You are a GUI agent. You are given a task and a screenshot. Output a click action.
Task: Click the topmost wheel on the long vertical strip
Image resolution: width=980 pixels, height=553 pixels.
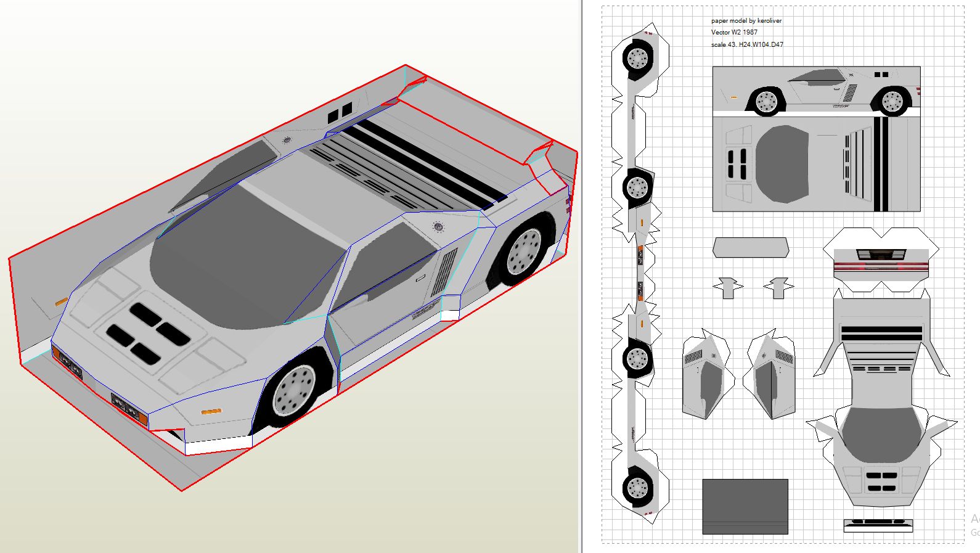(637, 58)
